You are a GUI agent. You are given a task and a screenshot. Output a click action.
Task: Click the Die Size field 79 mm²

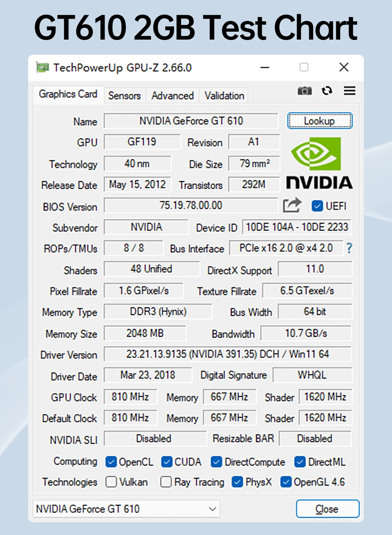[x=254, y=163]
